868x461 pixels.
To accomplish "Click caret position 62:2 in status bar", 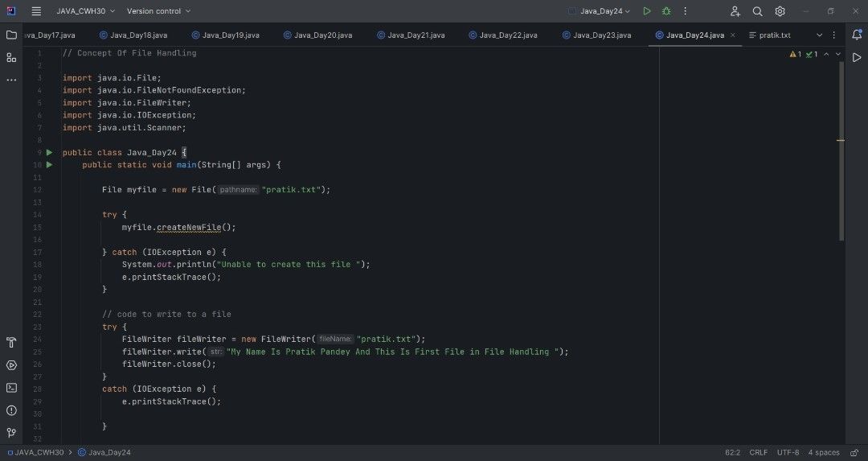I will coord(732,453).
